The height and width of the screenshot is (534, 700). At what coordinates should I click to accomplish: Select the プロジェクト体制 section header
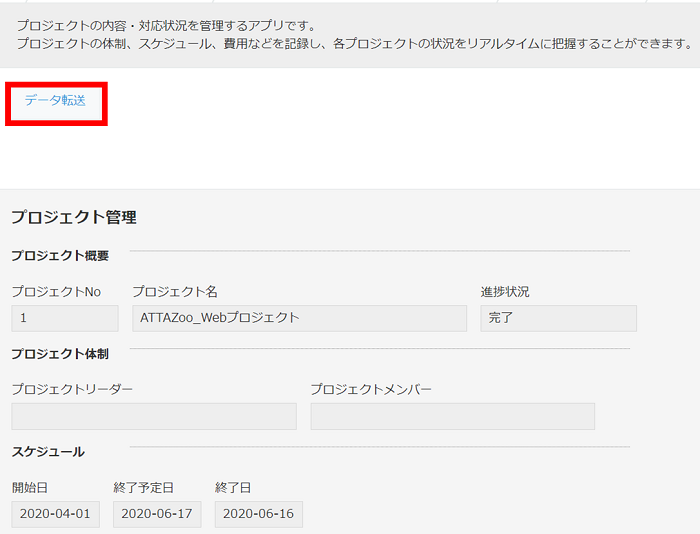[60, 354]
